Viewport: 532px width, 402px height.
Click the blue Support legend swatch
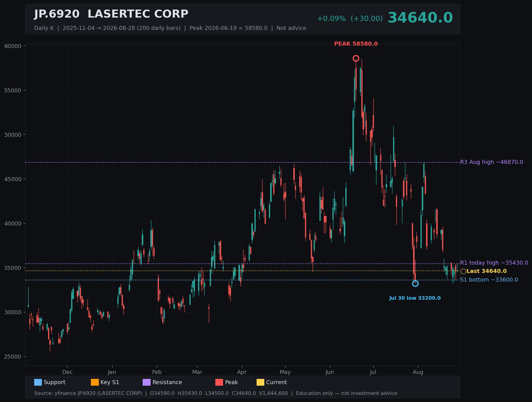point(38,382)
